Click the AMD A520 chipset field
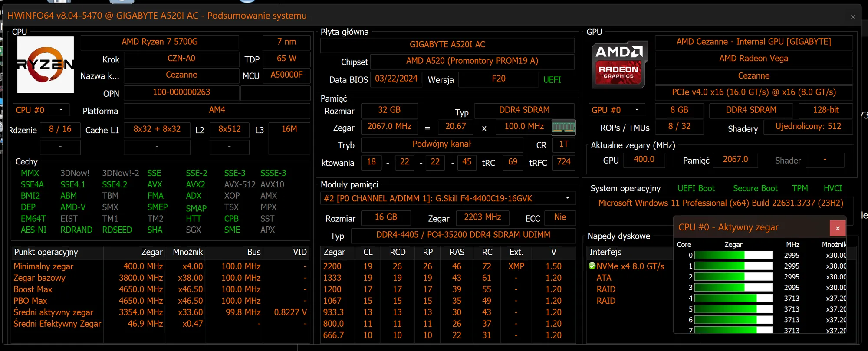The width and height of the screenshot is (868, 351). pyautogui.click(x=472, y=61)
